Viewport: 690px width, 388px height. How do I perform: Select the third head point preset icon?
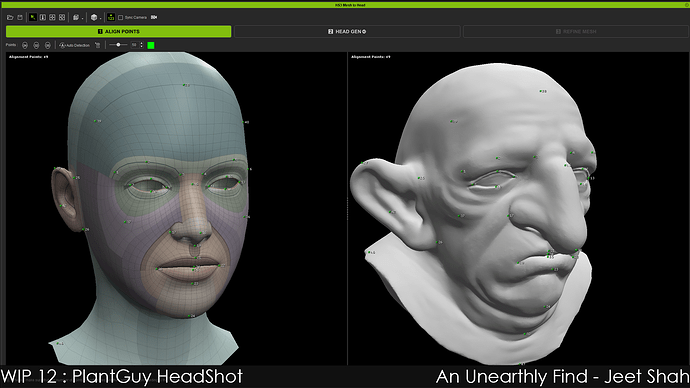(48, 45)
